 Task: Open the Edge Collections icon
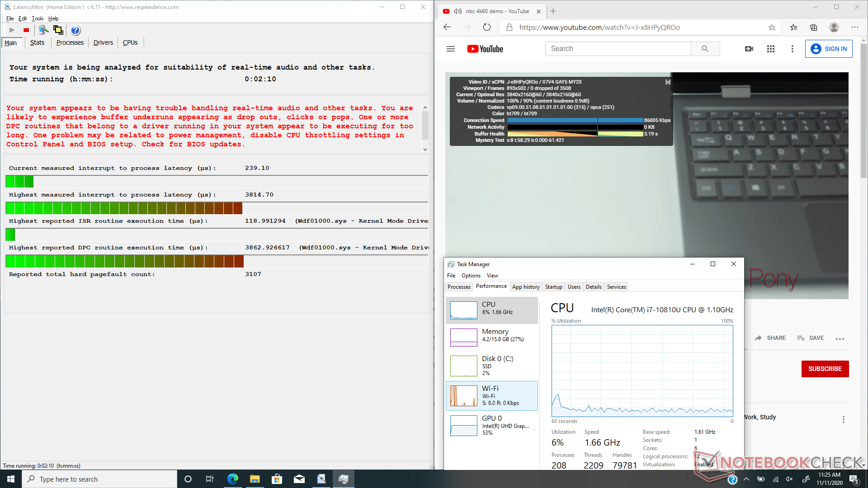814,27
